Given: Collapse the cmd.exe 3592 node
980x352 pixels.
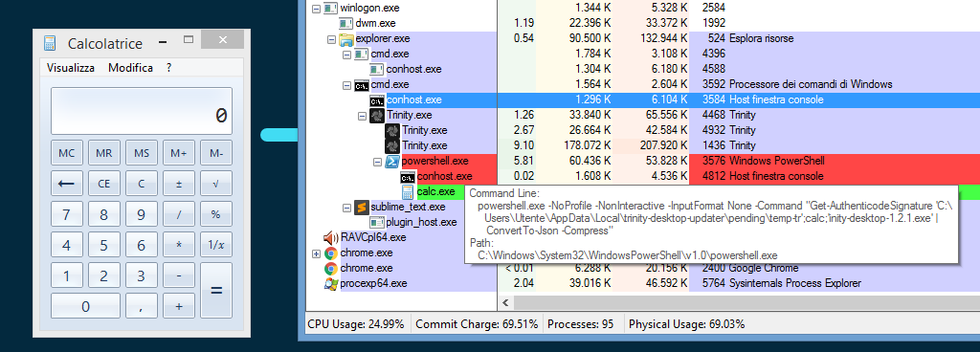Looking at the screenshot, I should coord(346,85).
